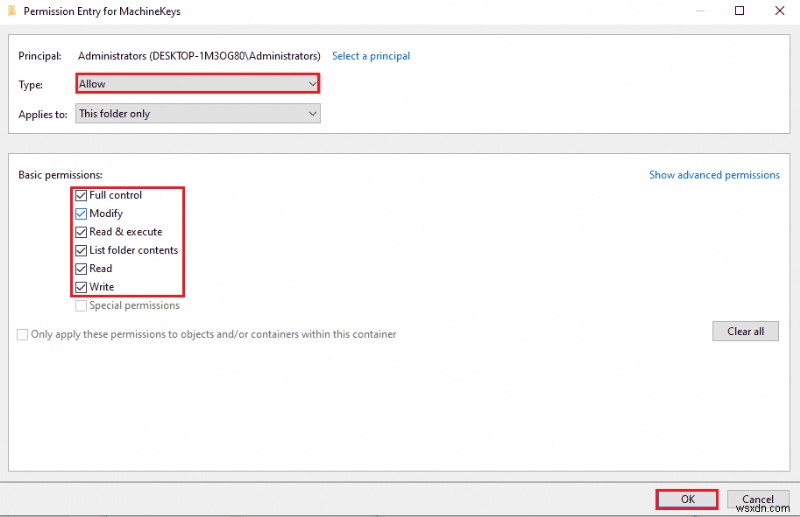Click the Permission Entry for MachineKeys title
Viewport: 800px width, 517px height.
[102, 11]
